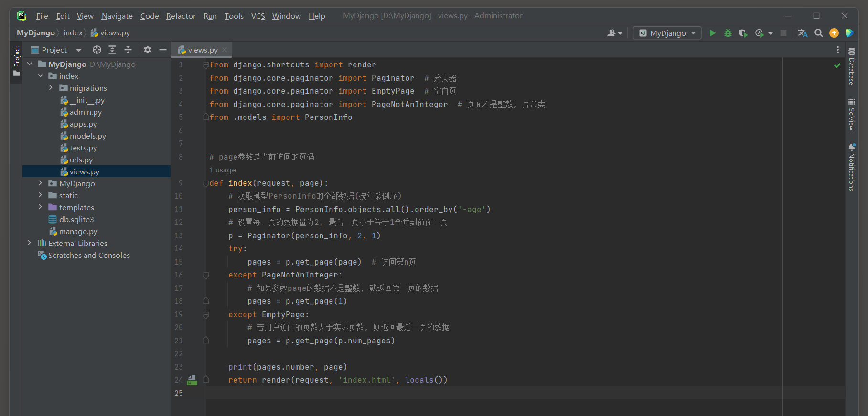This screenshot has height=416, width=868.
Task: Open the Help menu
Action: [x=317, y=16]
